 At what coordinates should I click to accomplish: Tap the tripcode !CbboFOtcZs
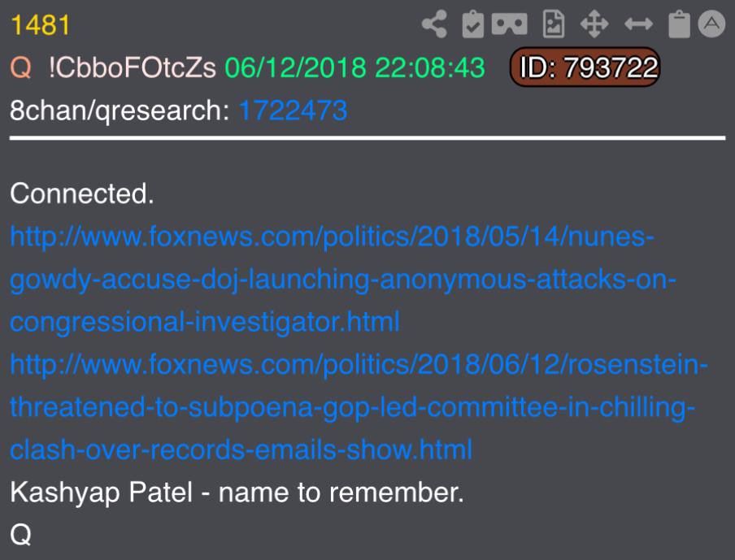point(132,67)
